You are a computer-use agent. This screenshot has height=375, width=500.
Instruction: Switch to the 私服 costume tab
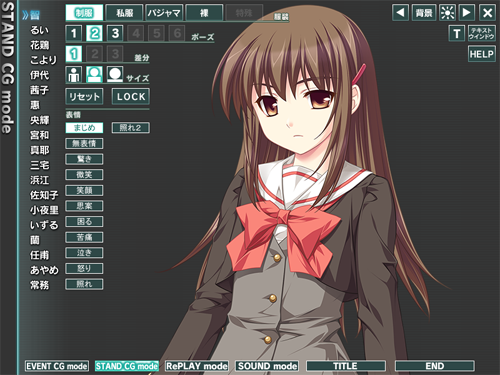(x=124, y=13)
